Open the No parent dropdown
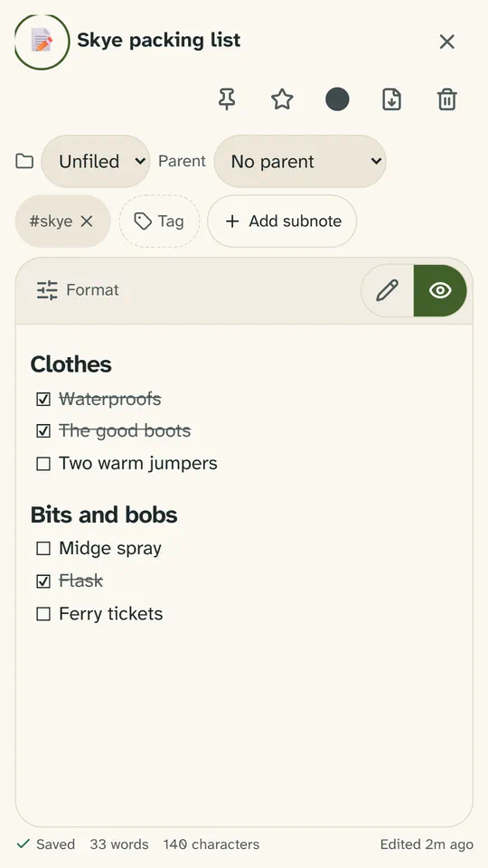 tap(300, 161)
